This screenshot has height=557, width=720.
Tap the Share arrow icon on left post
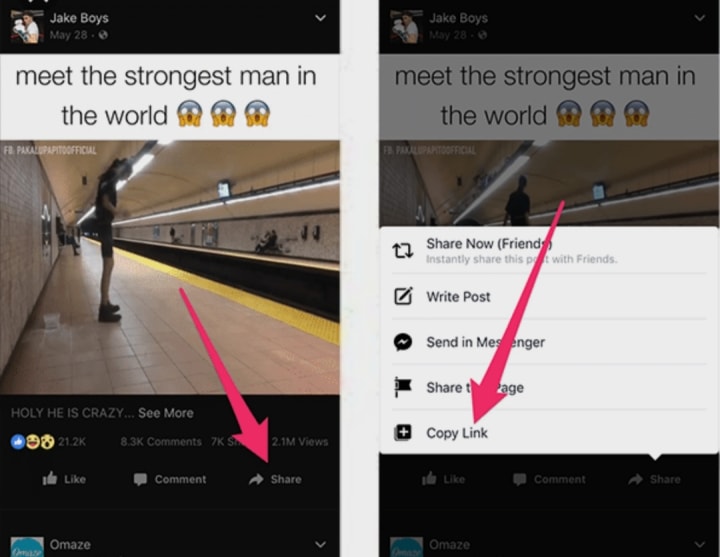(x=256, y=479)
